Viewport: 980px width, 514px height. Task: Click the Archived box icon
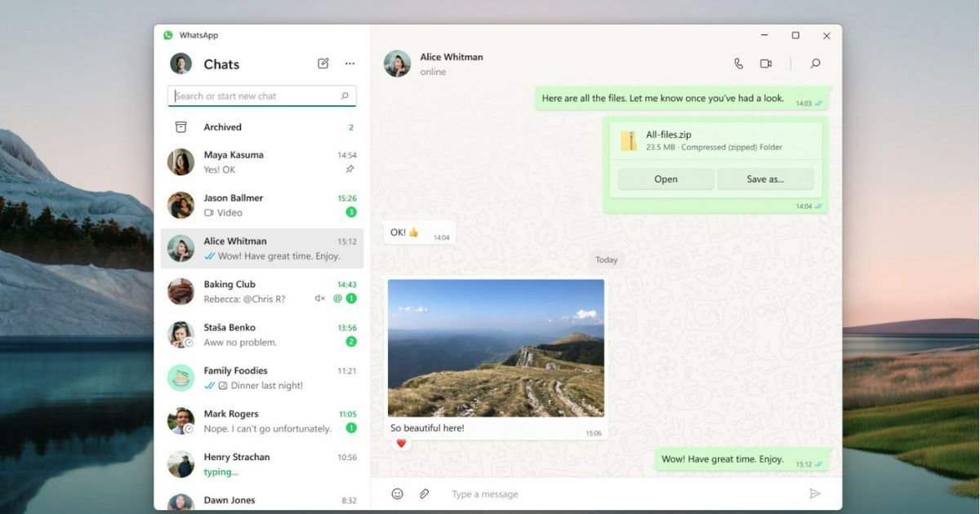click(181, 127)
